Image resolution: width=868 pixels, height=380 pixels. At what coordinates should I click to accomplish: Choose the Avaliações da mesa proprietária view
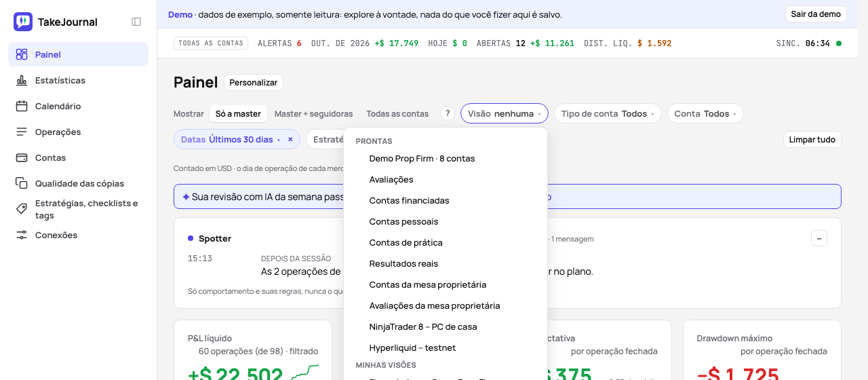click(x=446, y=306)
